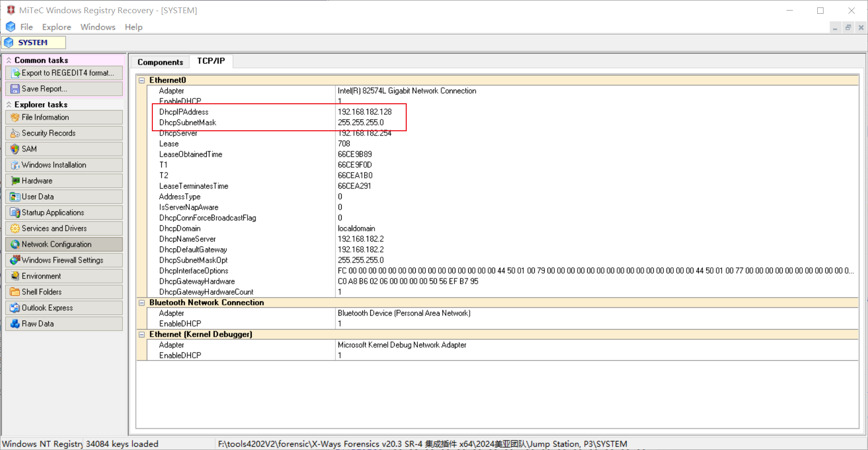Close the inner SYSTEM document window
Screen dimensions: 868x450
click(861, 28)
